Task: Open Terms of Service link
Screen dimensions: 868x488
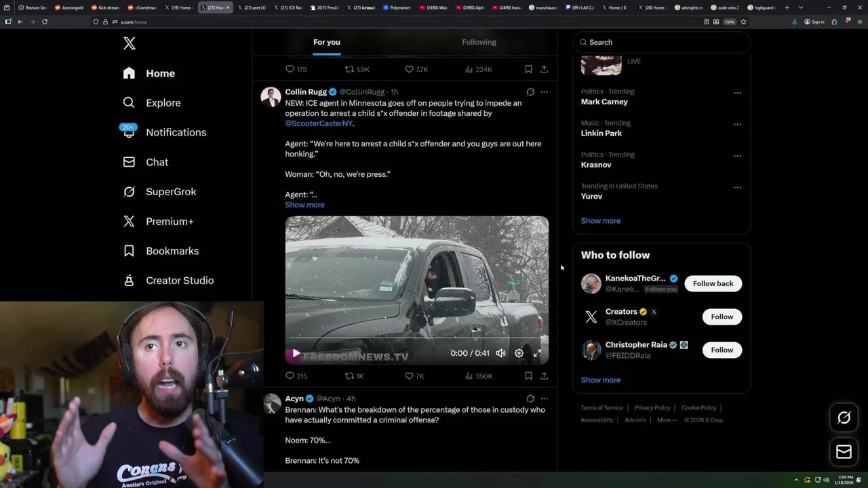Action: tap(601, 408)
